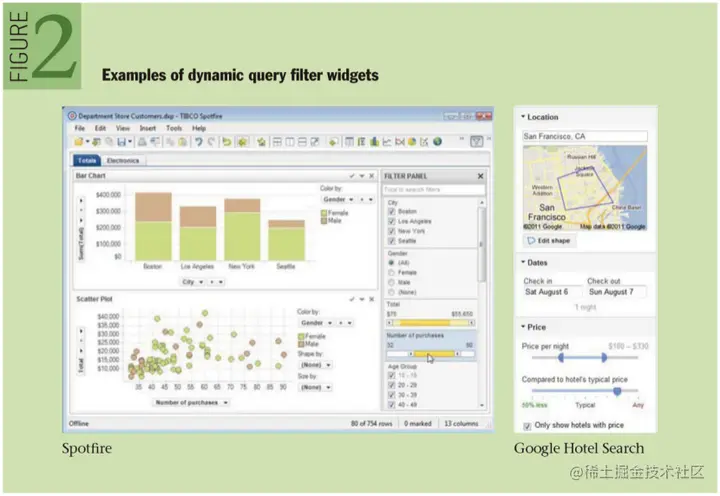Click the Add Data toolbar icon beside folder
The image size is (720, 496).
tap(96, 142)
